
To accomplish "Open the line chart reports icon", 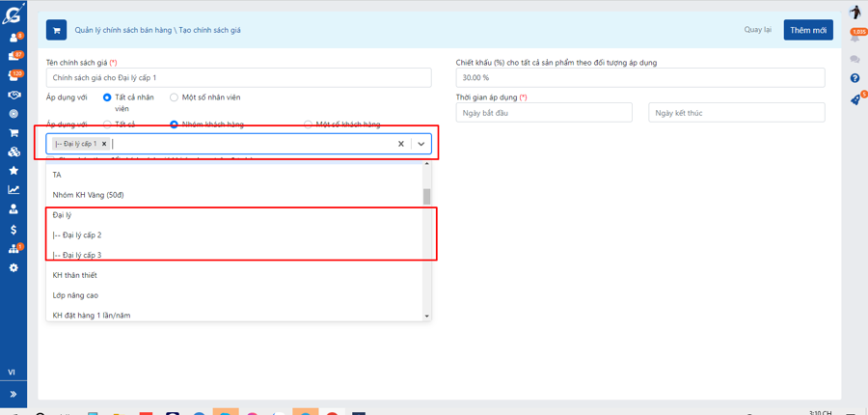I will 14,190.
